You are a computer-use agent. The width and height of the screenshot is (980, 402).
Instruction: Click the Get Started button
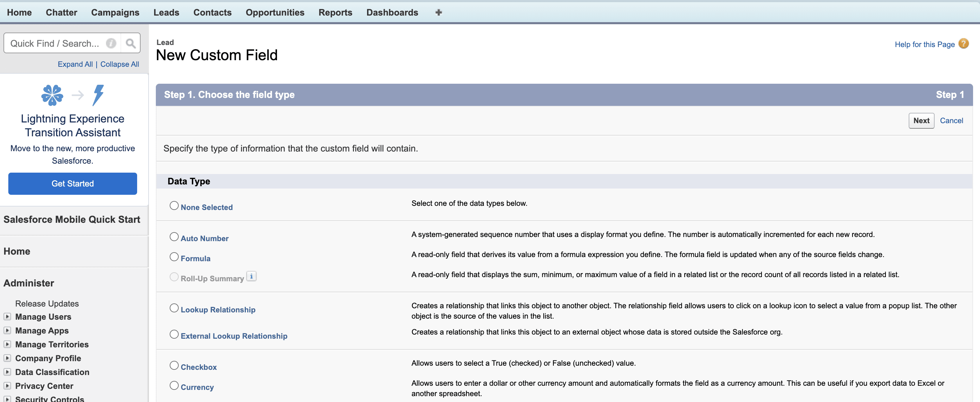tap(73, 184)
